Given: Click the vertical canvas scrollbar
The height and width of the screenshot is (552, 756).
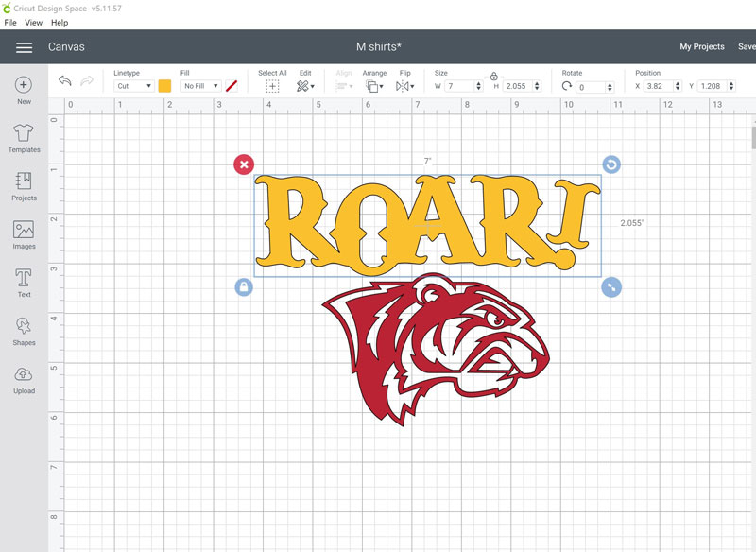Looking at the screenshot, I should click(x=753, y=137).
